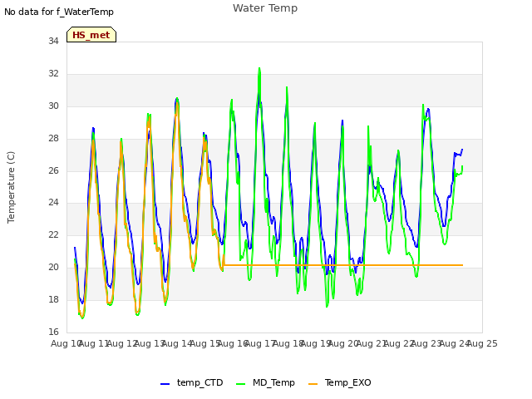Click the y-axis tick label 26
The image size is (532, 399).
(x=53, y=170)
